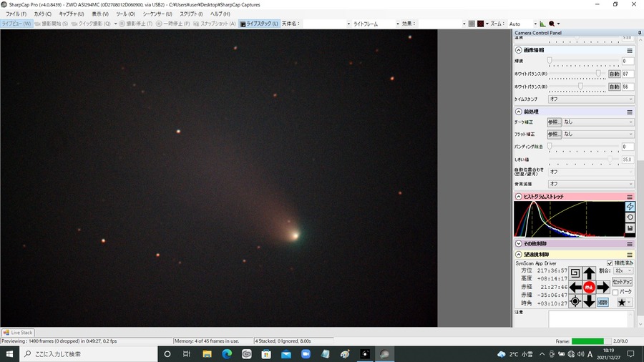Open the View (表示) menu
644x362 pixels.
coord(100,14)
